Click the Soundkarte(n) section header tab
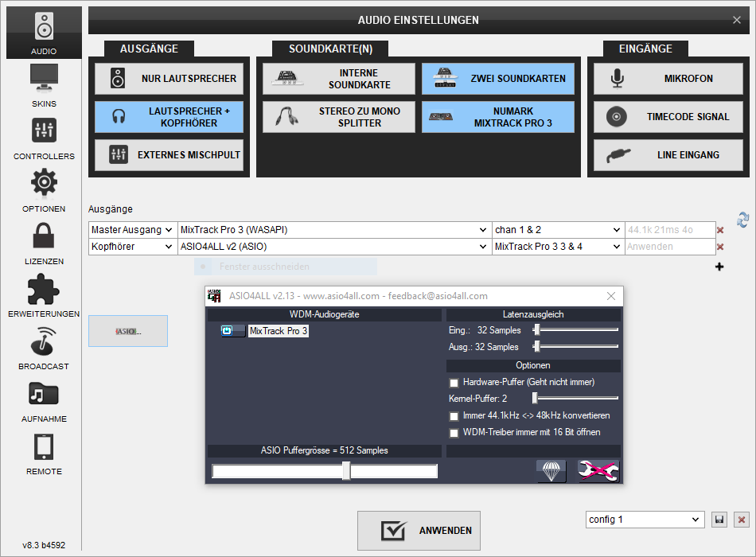 coord(330,49)
